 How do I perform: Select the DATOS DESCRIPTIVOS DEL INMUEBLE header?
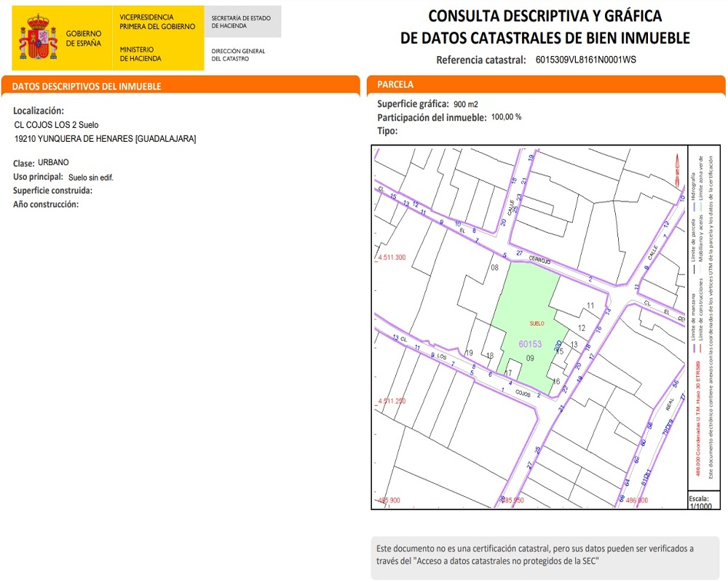pyautogui.click(x=87, y=87)
